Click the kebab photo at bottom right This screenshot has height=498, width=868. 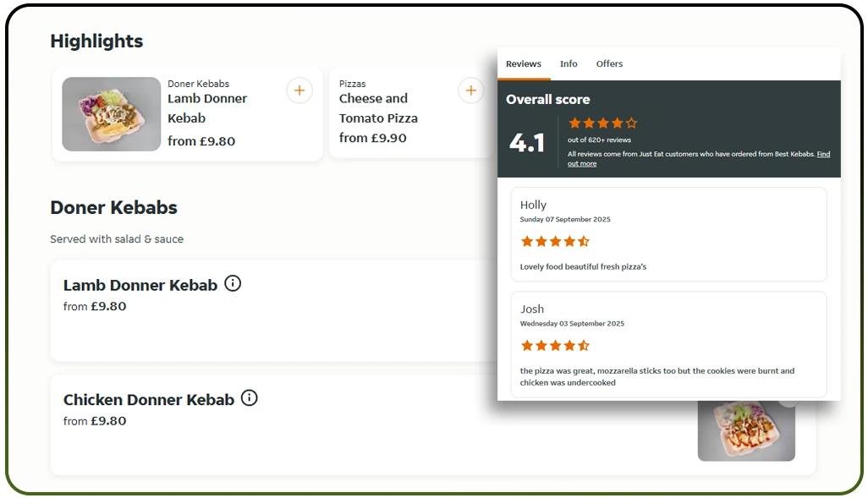746,431
